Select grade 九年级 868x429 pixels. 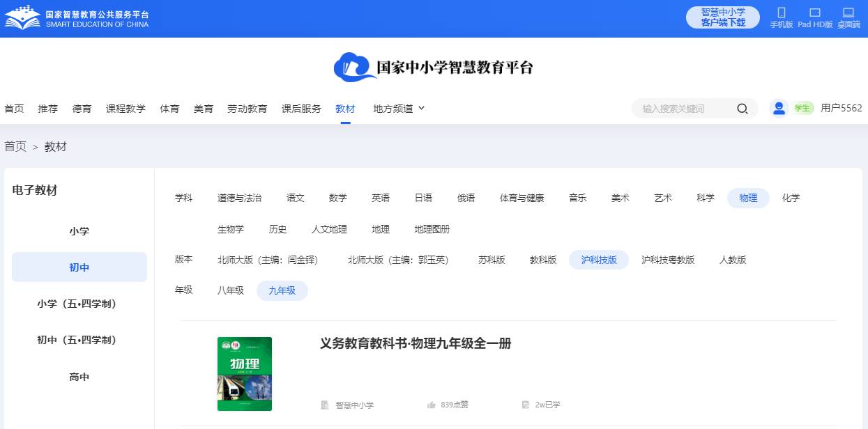[x=282, y=290]
